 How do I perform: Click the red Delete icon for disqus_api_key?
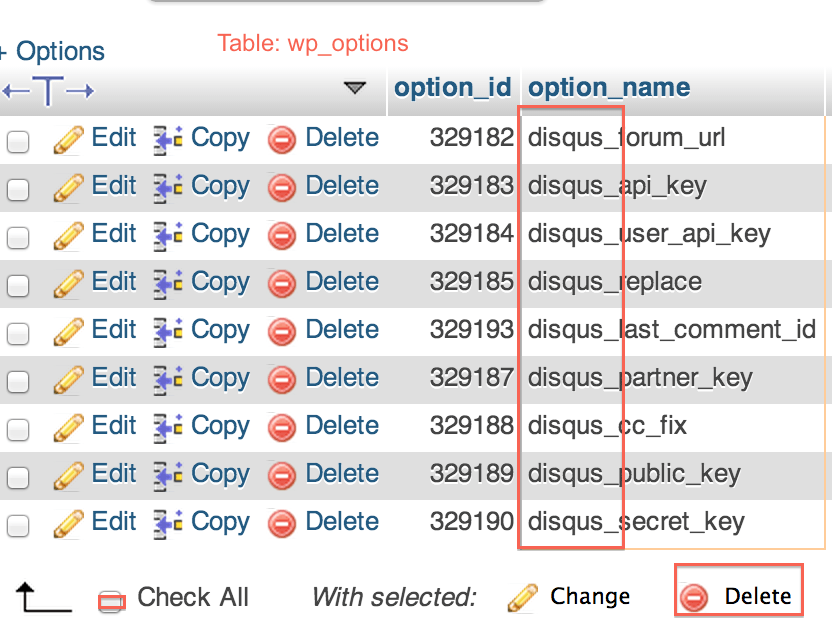(x=281, y=188)
